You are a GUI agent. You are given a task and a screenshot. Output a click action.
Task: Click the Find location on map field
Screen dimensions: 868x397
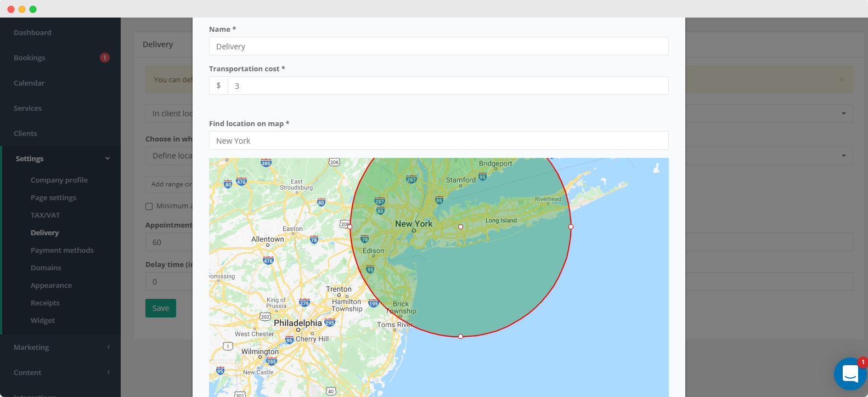point(439,140)
